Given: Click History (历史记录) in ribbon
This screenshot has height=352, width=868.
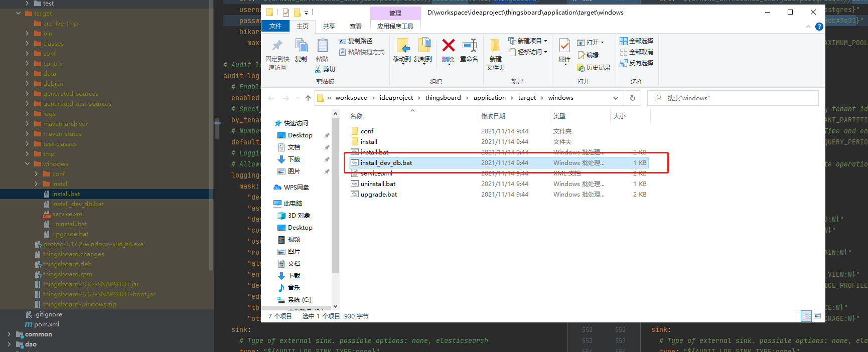Looking at the screenshot, I should click(x=594, y=68).
